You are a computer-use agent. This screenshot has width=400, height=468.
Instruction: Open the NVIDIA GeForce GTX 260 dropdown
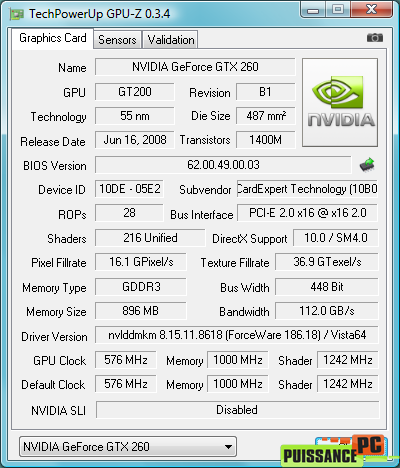128,446
